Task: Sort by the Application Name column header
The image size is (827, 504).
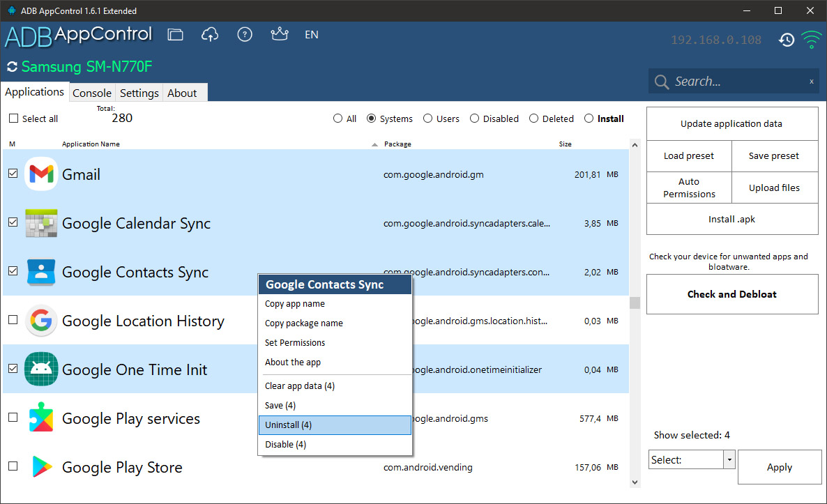Action: pyautogui.click(x=91, y=144)
